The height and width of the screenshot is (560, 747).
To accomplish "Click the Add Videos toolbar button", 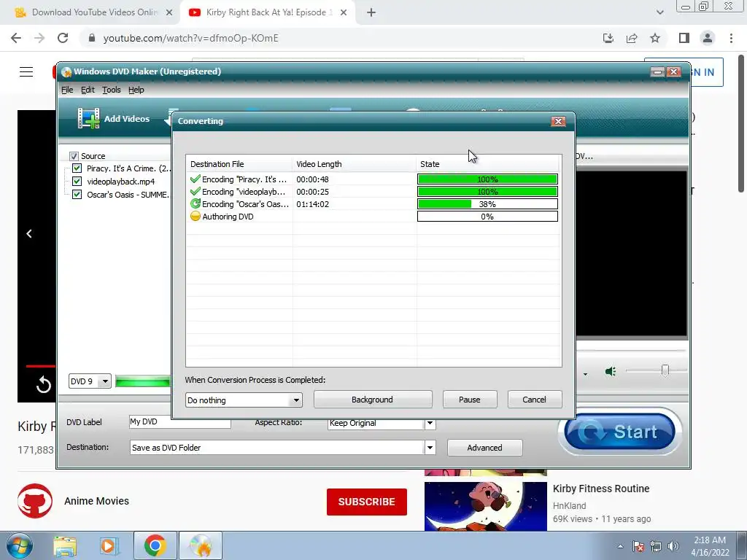I will click(114, 119).
